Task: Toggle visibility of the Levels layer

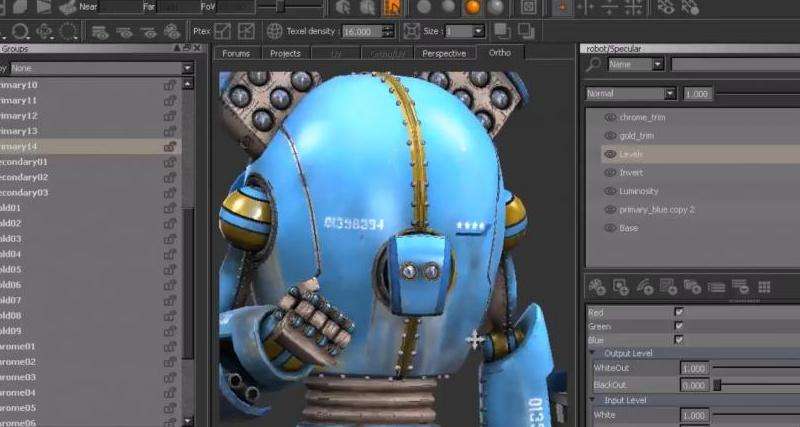Action: coord(610,155)
